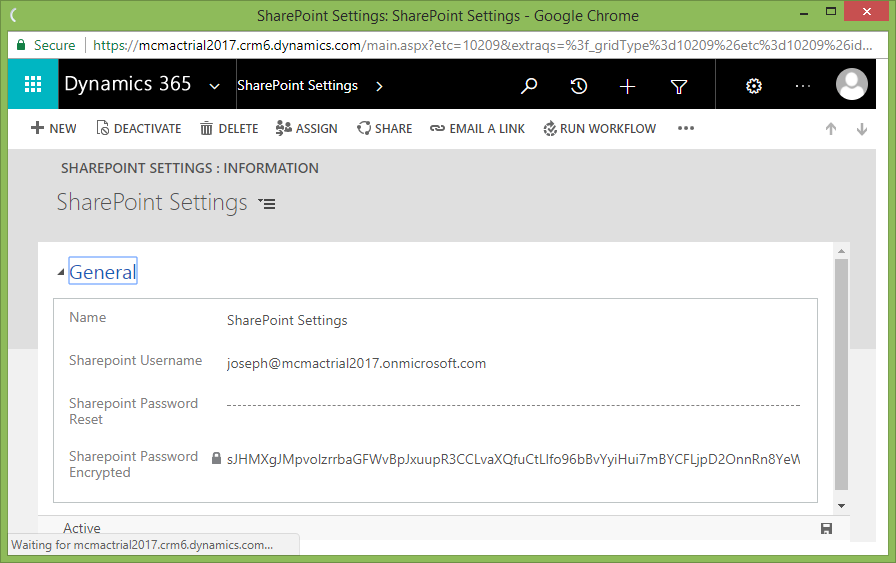Open advanced find funnel icon
This screenshot has height=563, width=896.
pyautogui.click(x=679, y=86)
